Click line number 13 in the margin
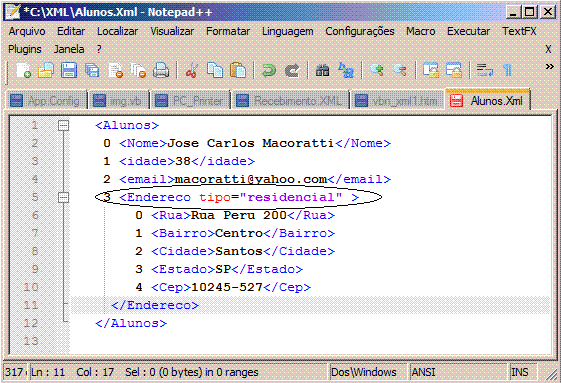Viewport: 561px width, 383px height. [x=31, y=341]
